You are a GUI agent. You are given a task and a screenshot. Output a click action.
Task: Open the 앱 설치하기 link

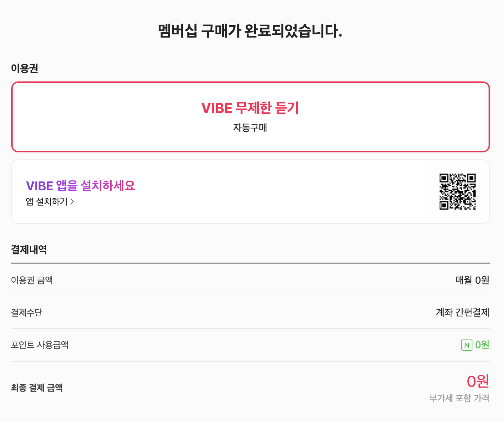pyautogui.click(x=50, y=202)
